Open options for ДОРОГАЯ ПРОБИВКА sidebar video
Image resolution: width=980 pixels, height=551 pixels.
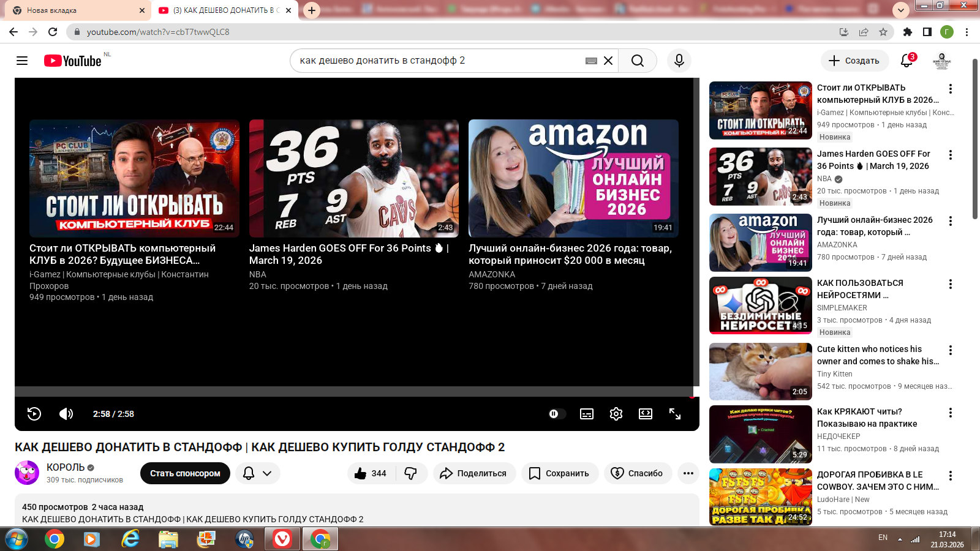tap(951, 476)
